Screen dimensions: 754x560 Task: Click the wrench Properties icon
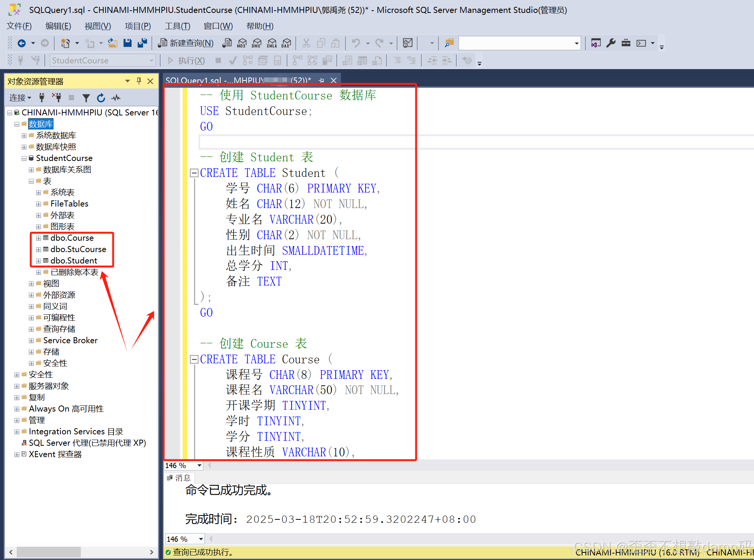[x=610, y=43]
